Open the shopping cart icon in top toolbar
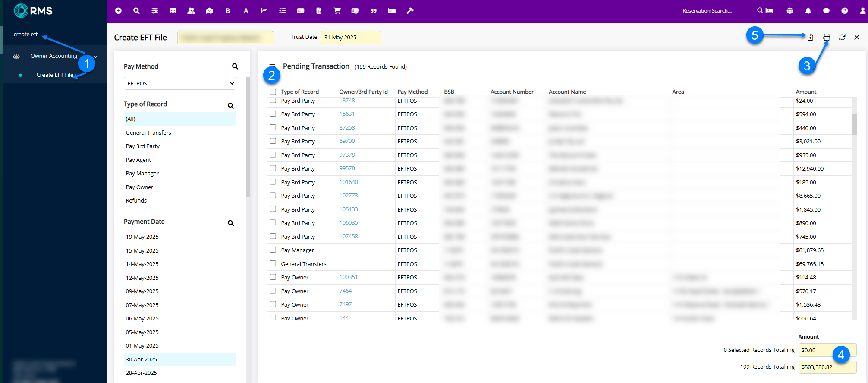 click(x=337, y=11)
